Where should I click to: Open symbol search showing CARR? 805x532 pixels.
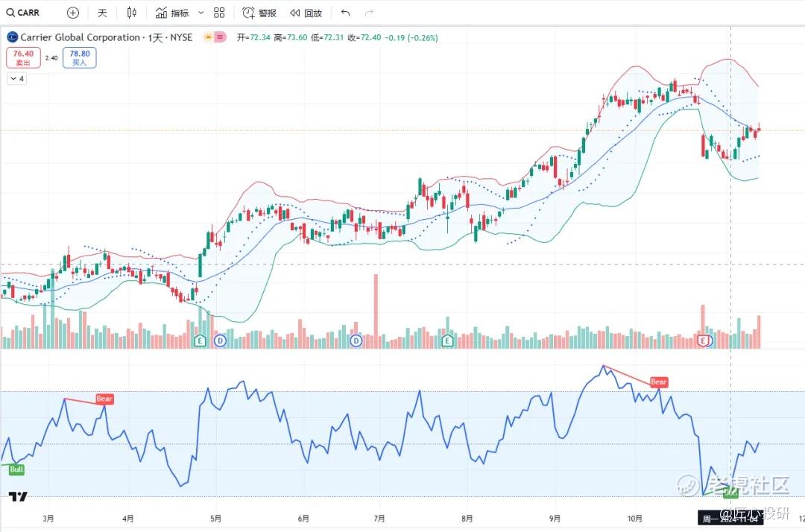click(23, 13)
